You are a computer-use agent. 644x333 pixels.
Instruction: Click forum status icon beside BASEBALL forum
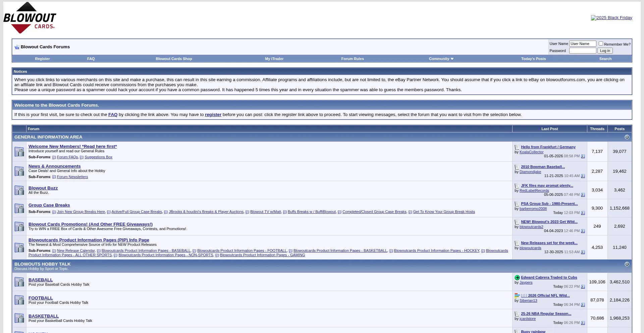[19, 282]
